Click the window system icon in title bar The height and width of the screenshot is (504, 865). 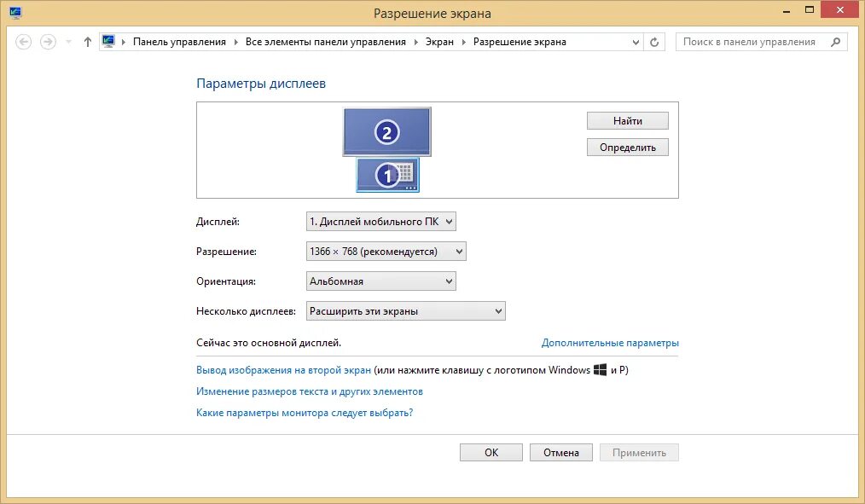pyautogui.click(x=15, y=13)
